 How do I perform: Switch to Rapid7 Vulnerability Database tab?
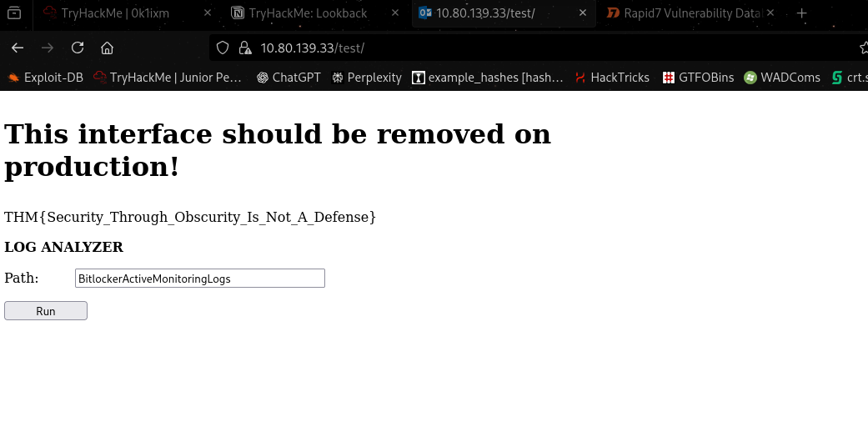(x=684, y=13)
